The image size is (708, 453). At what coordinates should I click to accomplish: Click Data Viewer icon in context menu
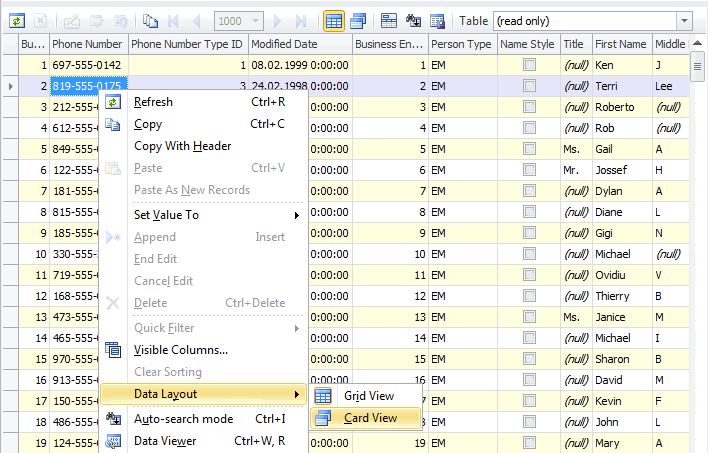pos(113,441)
